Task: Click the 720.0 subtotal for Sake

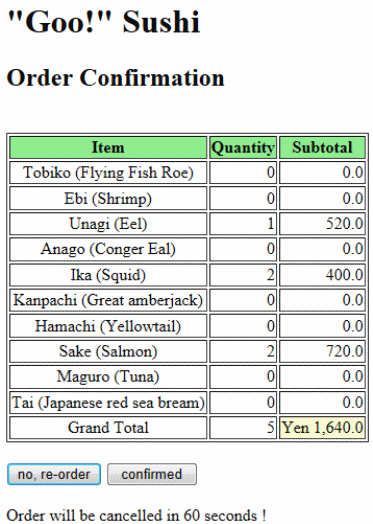Action: tap(322, 351)
